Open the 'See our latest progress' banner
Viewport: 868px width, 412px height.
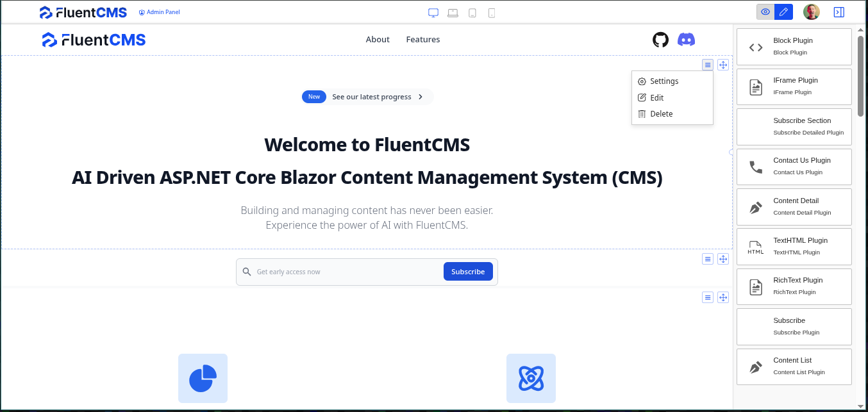pos(368,97)
